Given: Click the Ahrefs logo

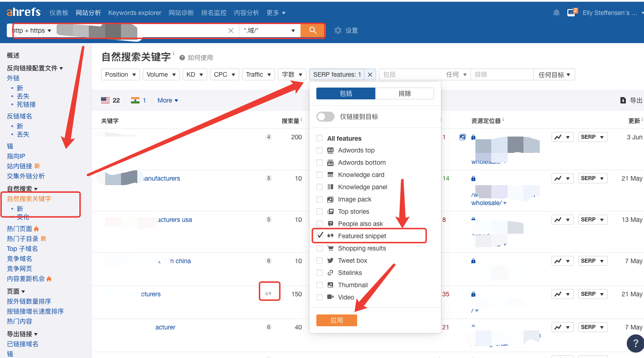Looking at the screenshot, I should (x=24, y=12).
